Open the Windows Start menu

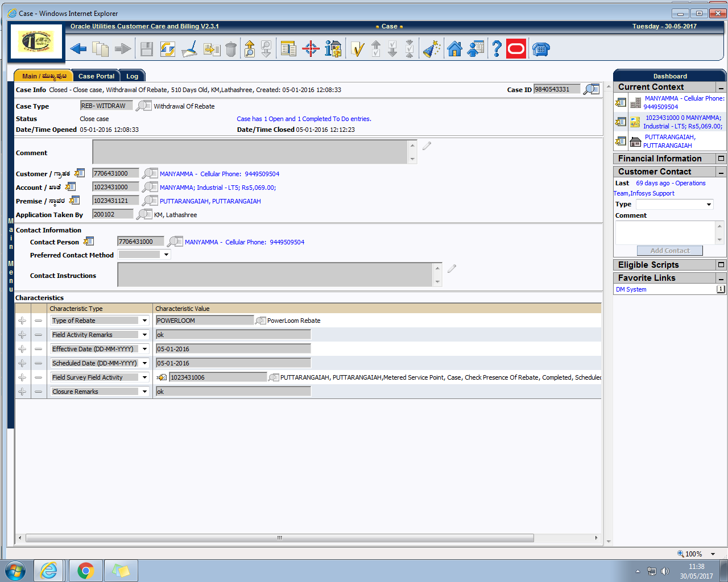coord(15,570)
